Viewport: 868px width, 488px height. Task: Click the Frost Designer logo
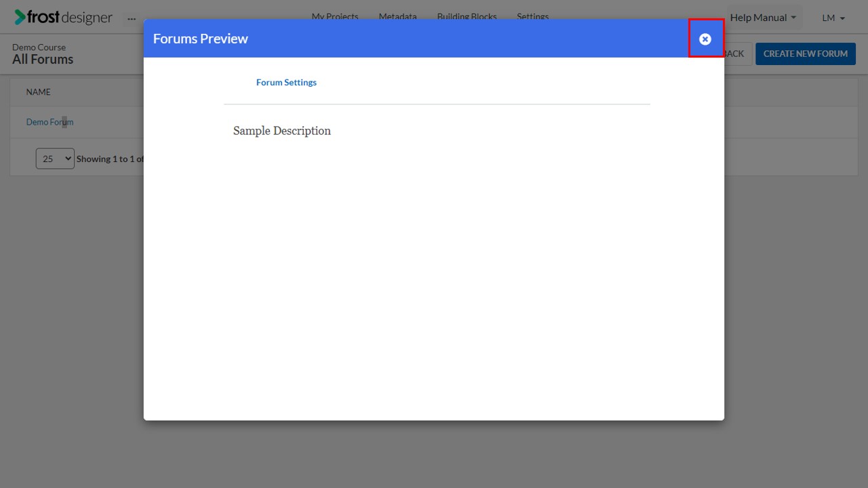point(64,17)
